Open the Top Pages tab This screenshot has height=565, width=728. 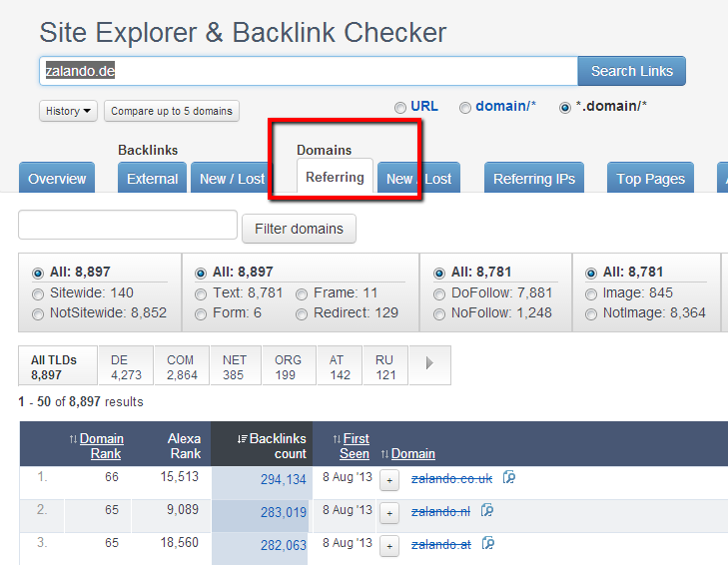(x=650, y=178)
